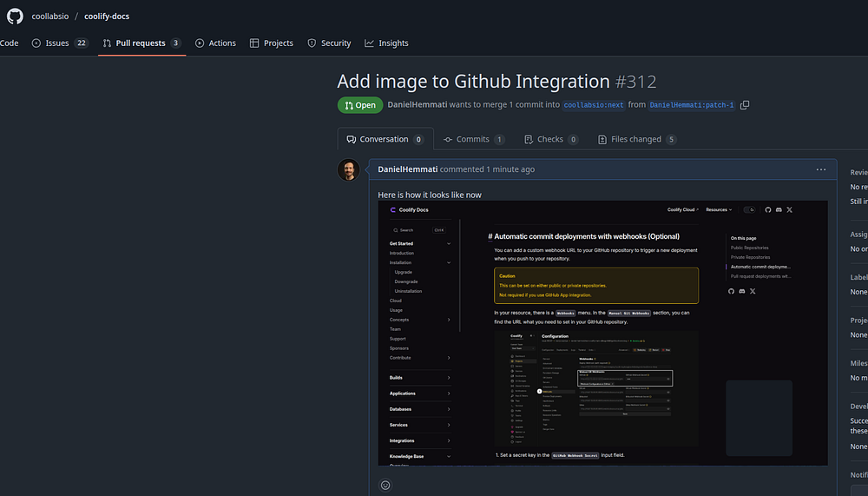Toggle the theme switch in the screenshot

coord(750,209)
